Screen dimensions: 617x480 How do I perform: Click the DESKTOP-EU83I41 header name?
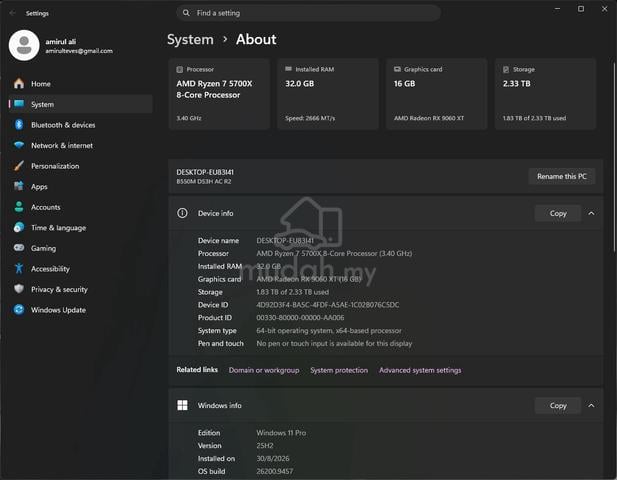click(205, 172)
